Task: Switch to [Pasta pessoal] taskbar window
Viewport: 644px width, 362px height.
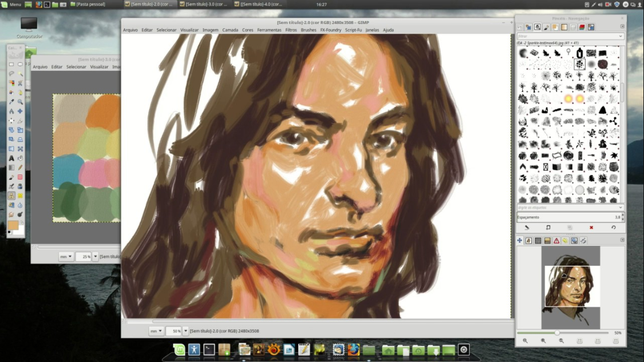Action: tap(88, 4)
